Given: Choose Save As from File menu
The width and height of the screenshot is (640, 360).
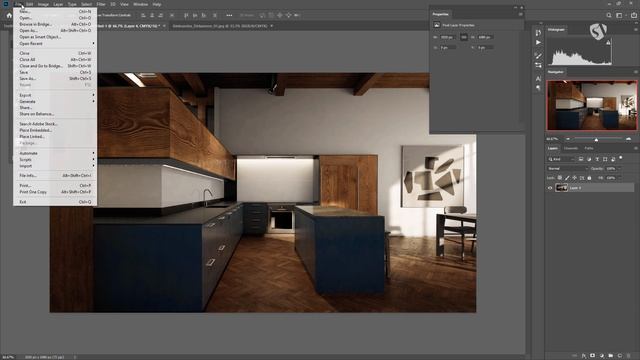Looking at the screenshot, I should 56,78.
